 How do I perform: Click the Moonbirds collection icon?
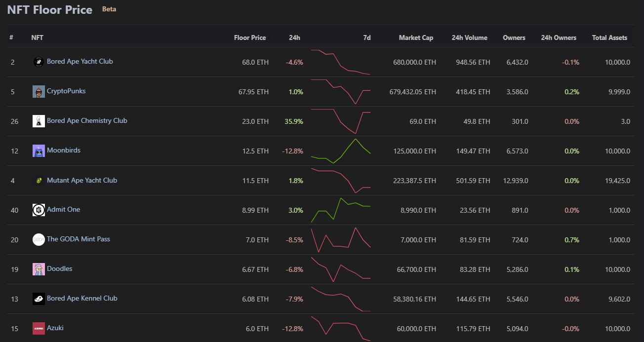[39, 151]
